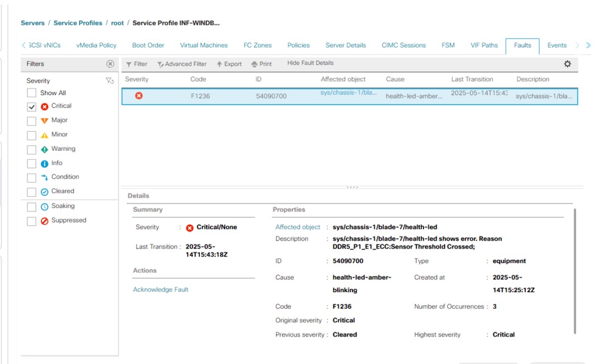The height and width of the screenshot is (364, 607).
Task: Click the Critical red X severity icon in filters
Action: click(x=44, y=106)
